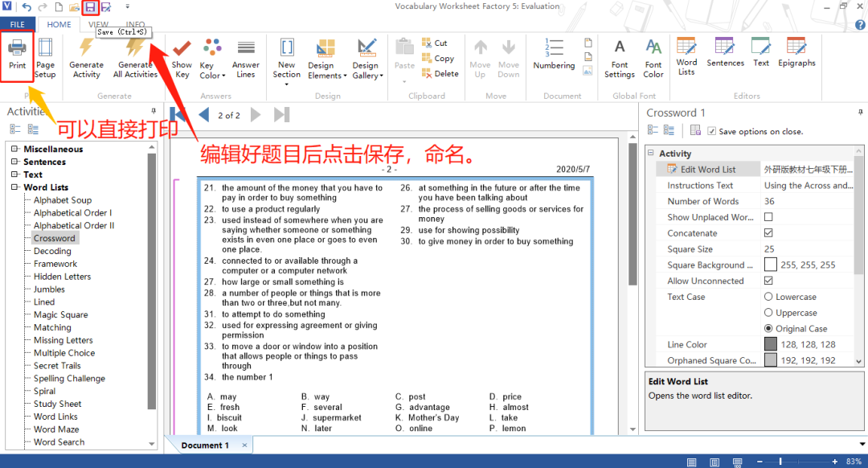Click the Paste icon
The image size is (868, 468).
tap(404, 47)
